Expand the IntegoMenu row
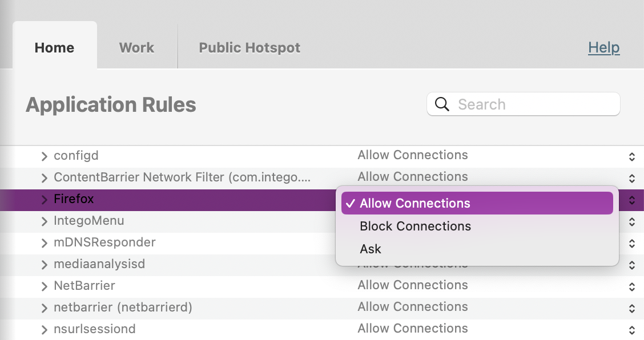 pyautogui.click(x=45, y=221)
